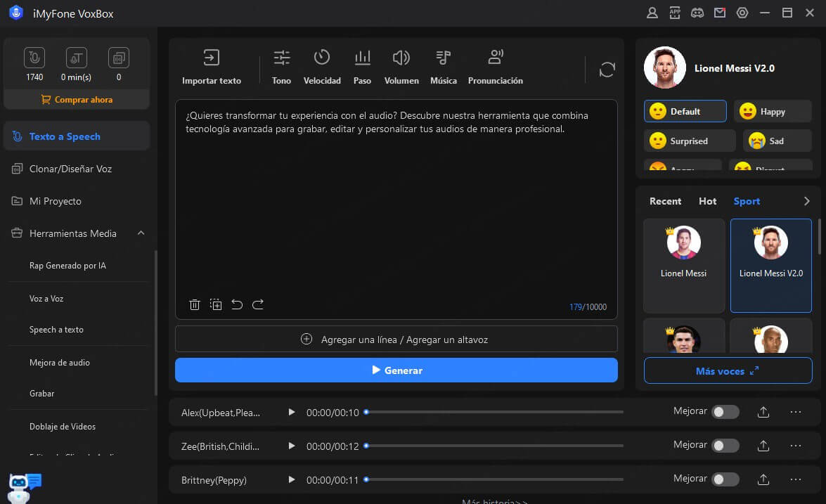826x504 pixels.
Task: Open the mail messages icon
Action: tap(720, 13)
